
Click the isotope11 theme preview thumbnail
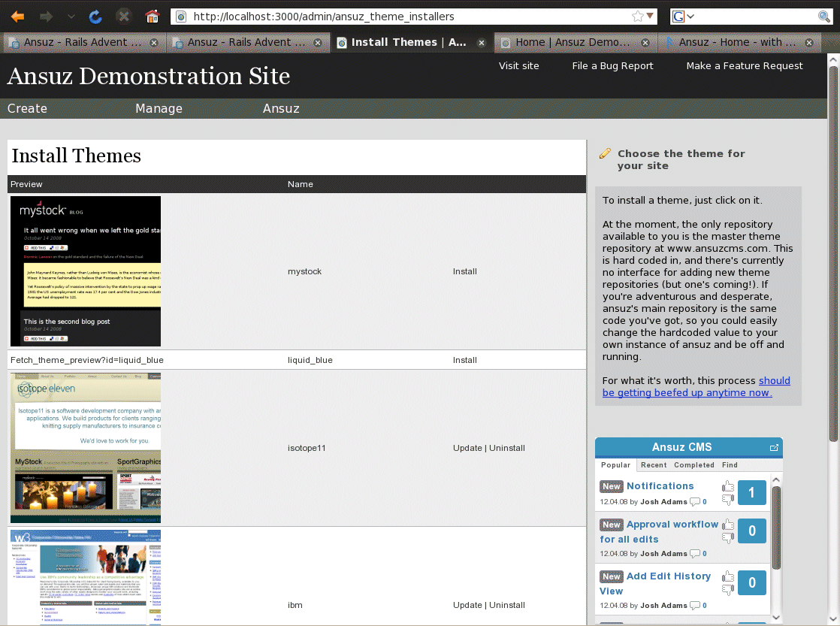coord(86,448)
